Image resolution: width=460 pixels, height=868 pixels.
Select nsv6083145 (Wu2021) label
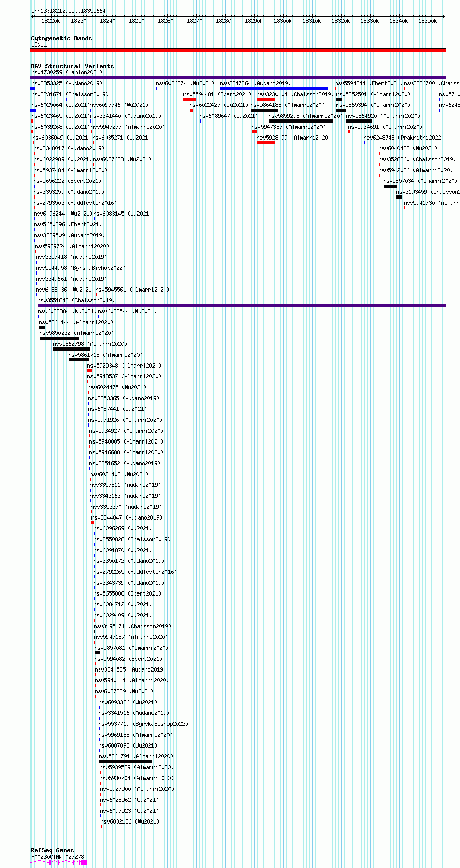122,214
